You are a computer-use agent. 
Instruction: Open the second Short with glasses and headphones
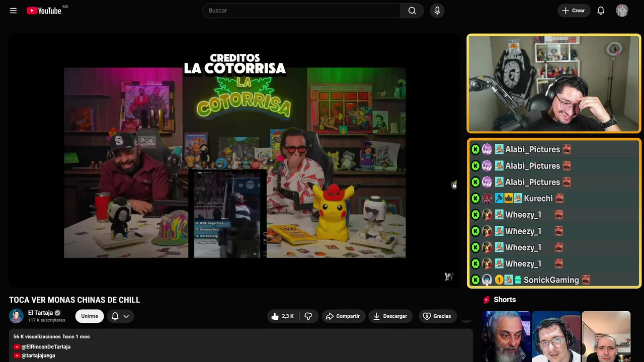point(556,336)
